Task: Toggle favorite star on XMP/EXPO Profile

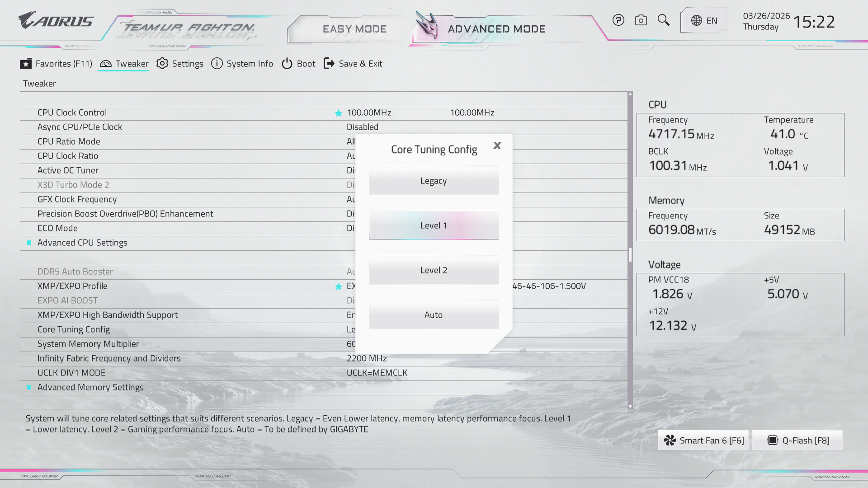Action: [338, 286]
